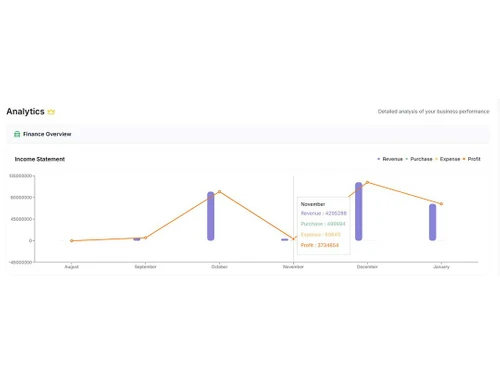Screen dimensions: 500x375
Task: Click the 45000000 y-axis label
Action: pyautogui.click(x=21, y=219)
